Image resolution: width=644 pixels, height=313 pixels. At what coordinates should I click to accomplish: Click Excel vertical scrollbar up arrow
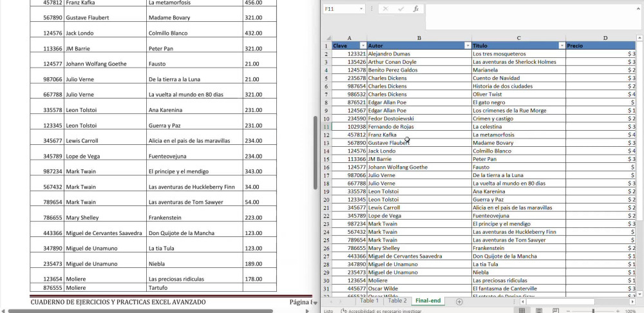coord(639,38)
